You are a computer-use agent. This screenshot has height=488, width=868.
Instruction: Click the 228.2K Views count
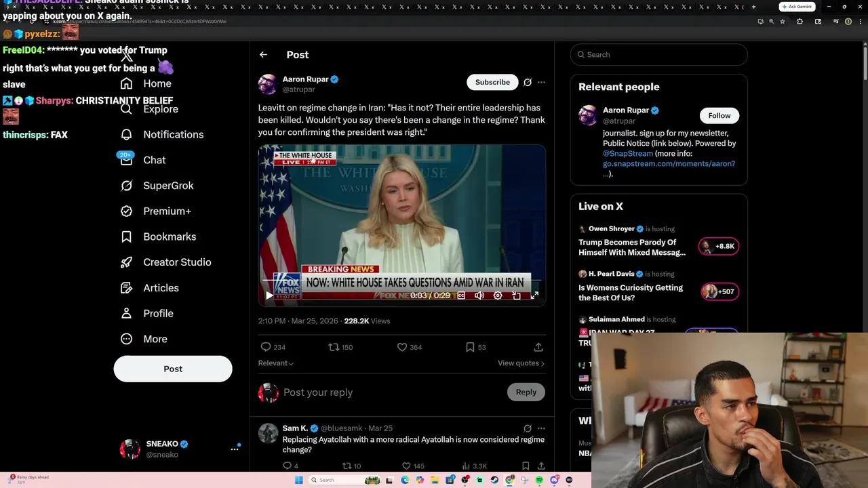(367, 321)
